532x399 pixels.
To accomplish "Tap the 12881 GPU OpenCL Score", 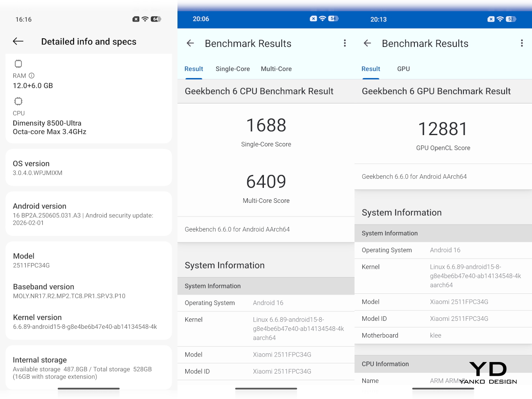I will [443, 129].
